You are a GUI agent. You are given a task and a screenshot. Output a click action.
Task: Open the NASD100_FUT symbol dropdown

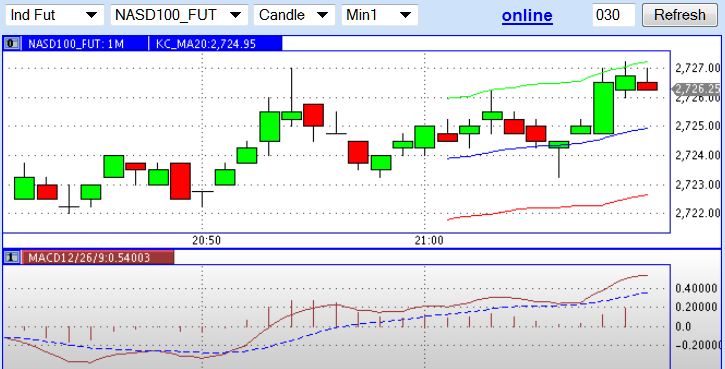[x=179, y=15]
